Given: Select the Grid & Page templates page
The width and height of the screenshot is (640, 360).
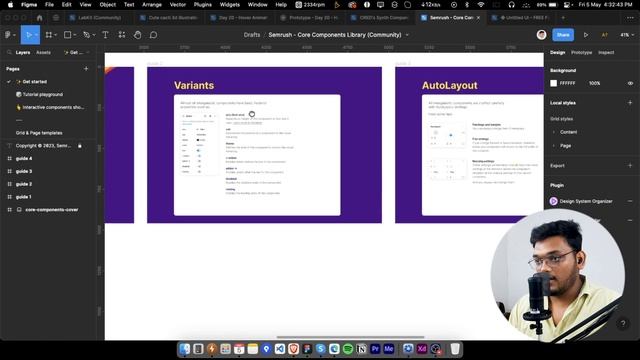Looking at the screenshot, I should click(x=39, y=133).
